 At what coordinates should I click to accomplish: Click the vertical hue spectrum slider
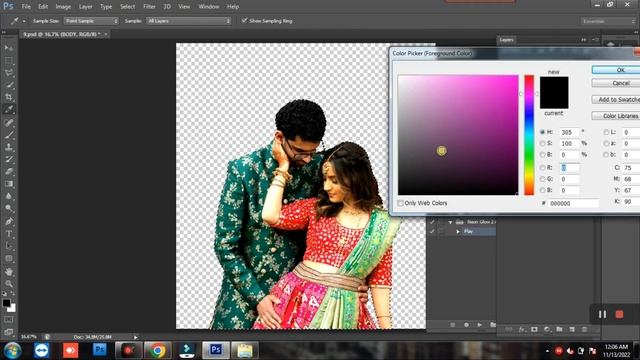click(529, 135)
